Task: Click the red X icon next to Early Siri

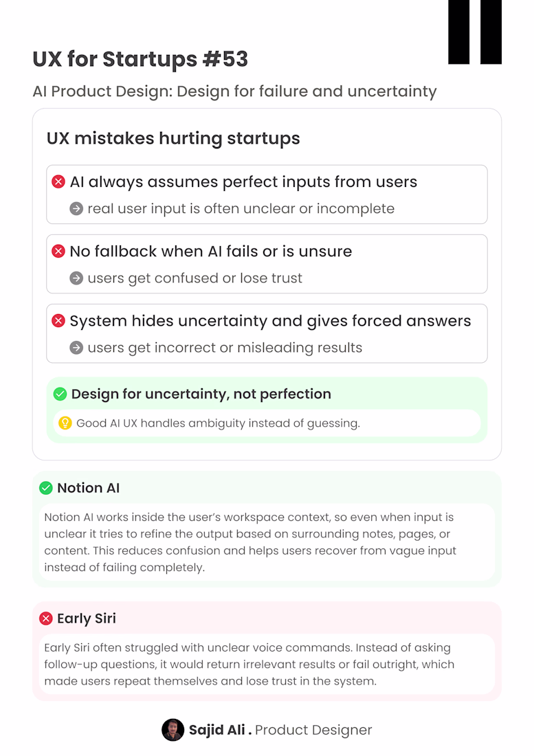Action: 46,618
